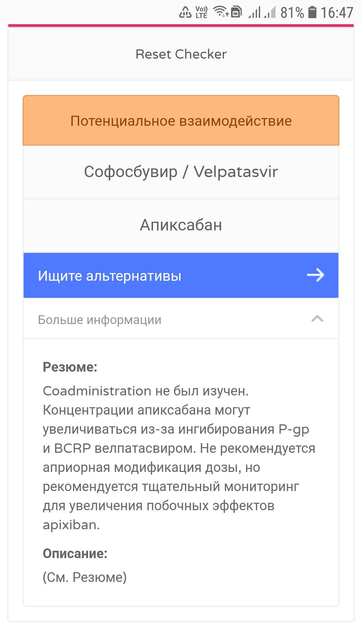The image size is (362, 644).
Task: Tap the right arrow on the alternatives bar
Action: click(x=315, y=275)
